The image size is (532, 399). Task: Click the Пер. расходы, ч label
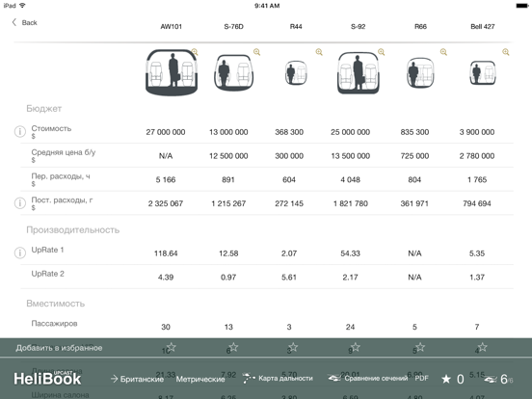click(x=61, y=176)
